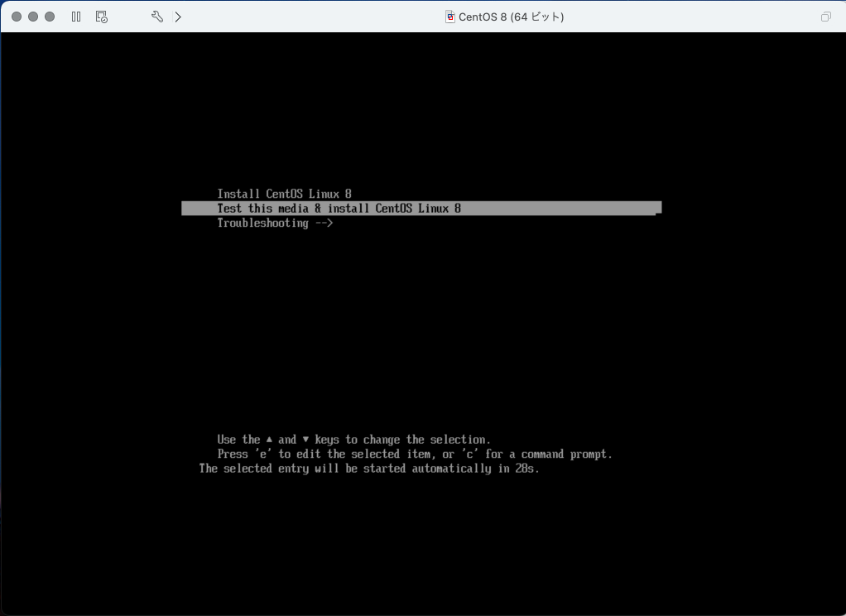The height and width of the screenshot is (616, 846).
Task: Click the automatic start countdown text
Action: click(x=369, y=469)
